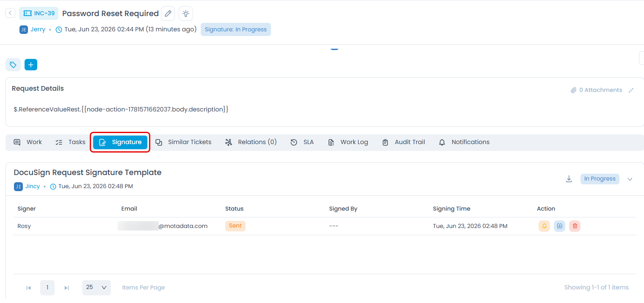Image resolution: width=644 pixels, height=303 pixels.
Task: Open Jincy's profile link
Action: (33, 186)
